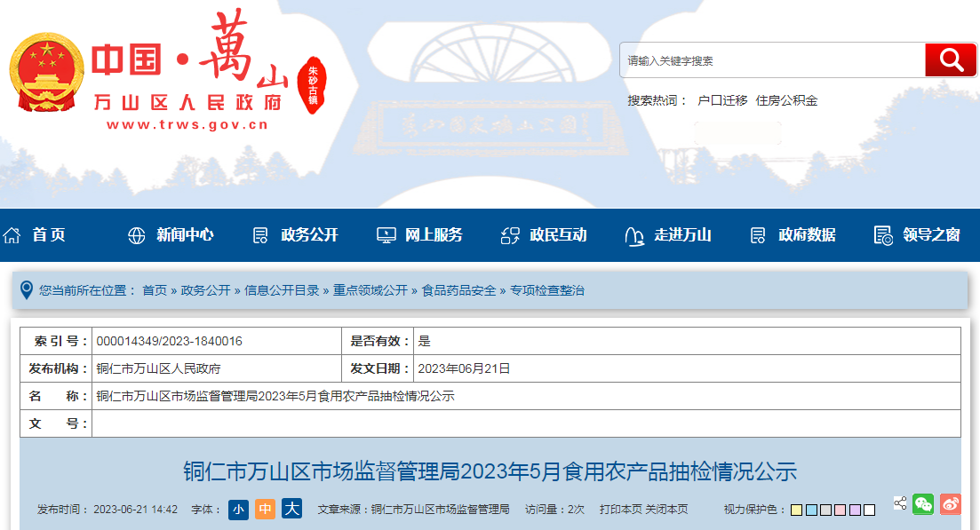Image resolution: width=980 pixels, height=530 pixels.
Task: Share article via Weibo icon
Action: 950,504
